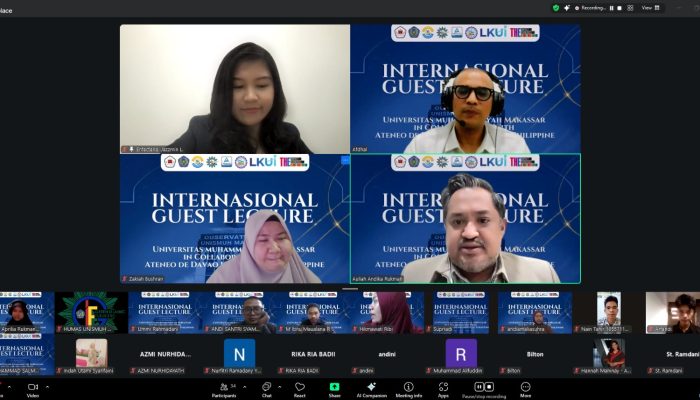The width and height of the screenshot is (700, 400).
Task: Open the More options menu
Action: click(525, 389)
